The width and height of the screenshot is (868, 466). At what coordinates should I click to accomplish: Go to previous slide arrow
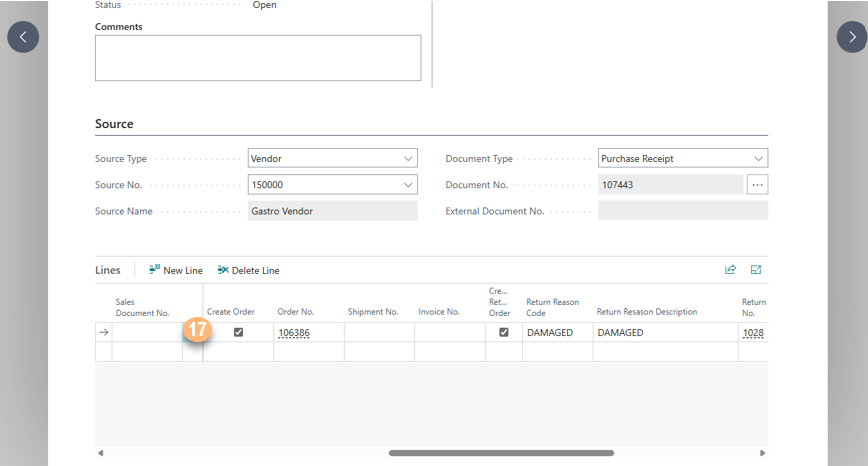tap(23, 37)
